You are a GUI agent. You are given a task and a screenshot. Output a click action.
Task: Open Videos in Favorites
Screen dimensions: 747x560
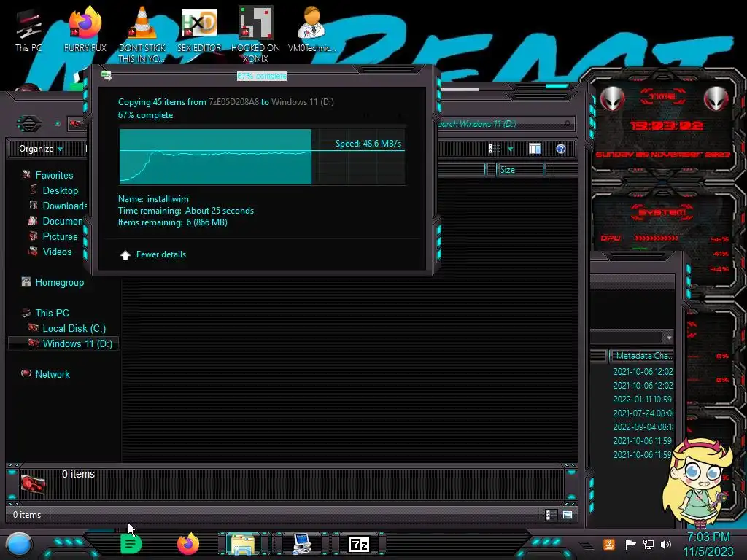click(x=57, y=252)
